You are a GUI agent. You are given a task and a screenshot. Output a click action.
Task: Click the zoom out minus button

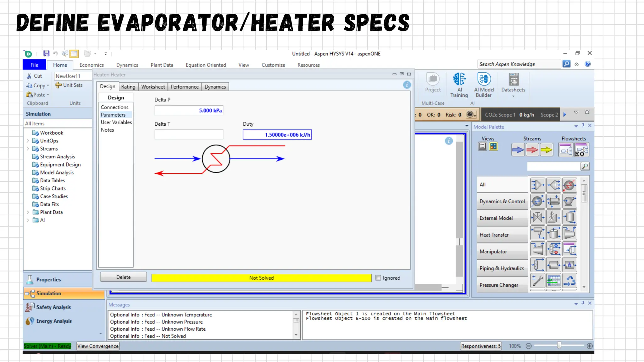pos(529,346)
